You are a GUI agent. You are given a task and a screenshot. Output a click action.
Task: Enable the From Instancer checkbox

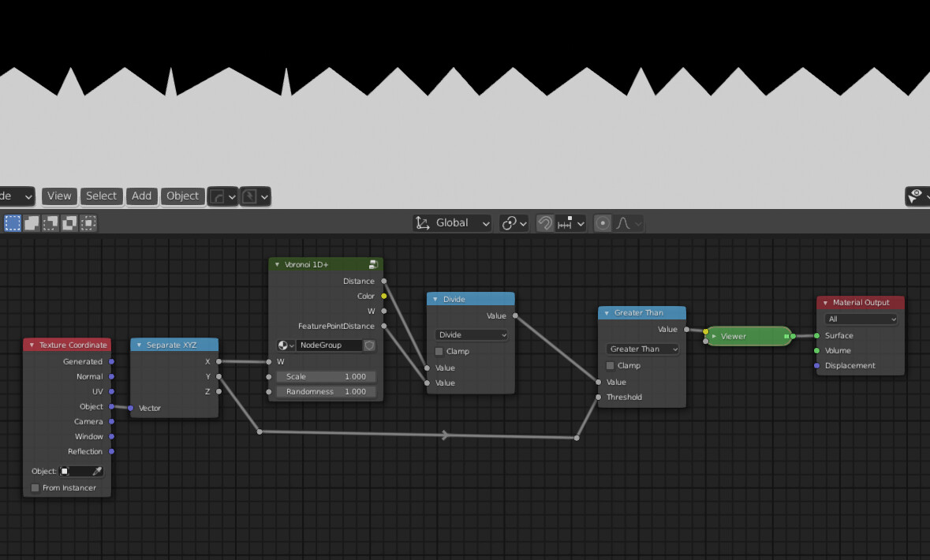35,487
